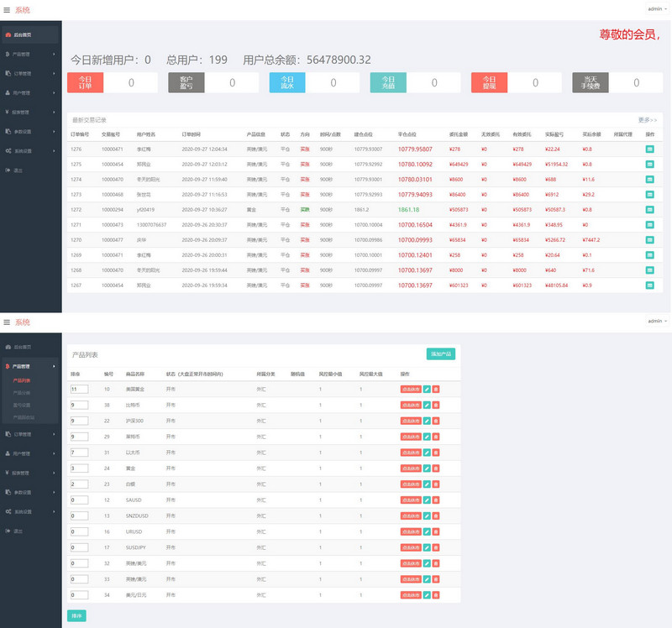The height and width of the screenshot is (628, 672).
Task: Click the 更多>> link above the trade records
Action: pyautogui.click(x=648, y=120)
